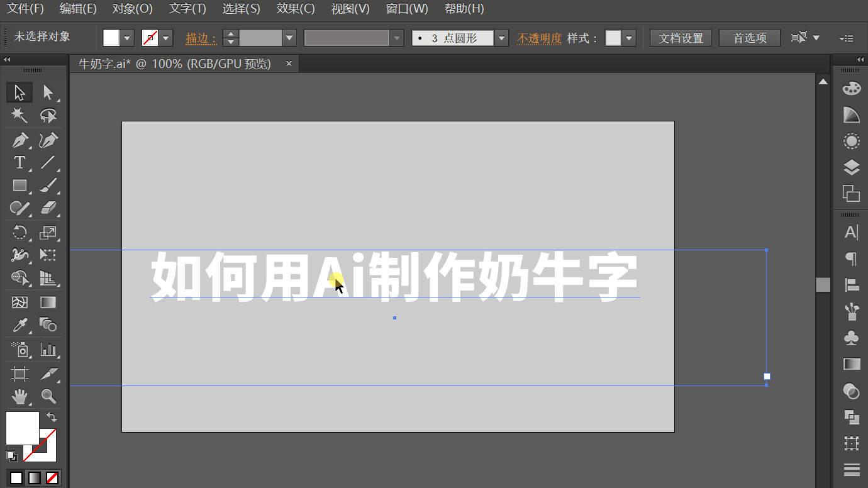Collapse the tools panel double arrows
This screenshot has height=488, width=868.
coord(8,60)
